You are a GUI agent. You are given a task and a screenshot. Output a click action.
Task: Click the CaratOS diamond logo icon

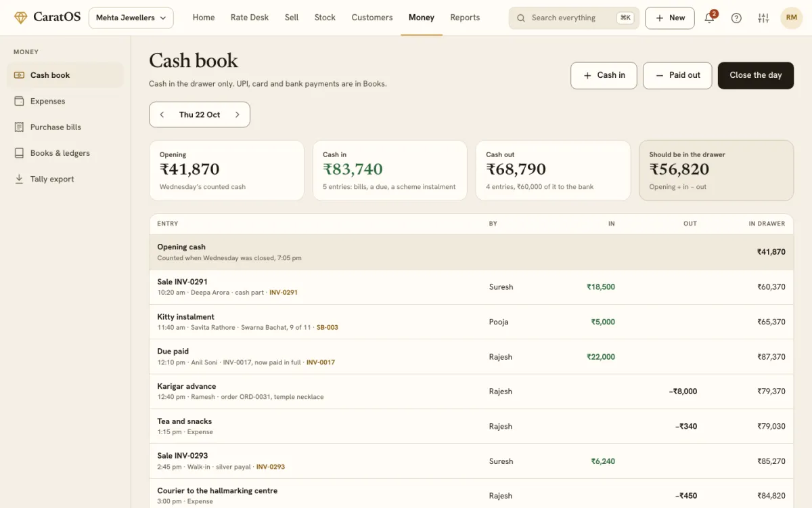tap(21, 18)
